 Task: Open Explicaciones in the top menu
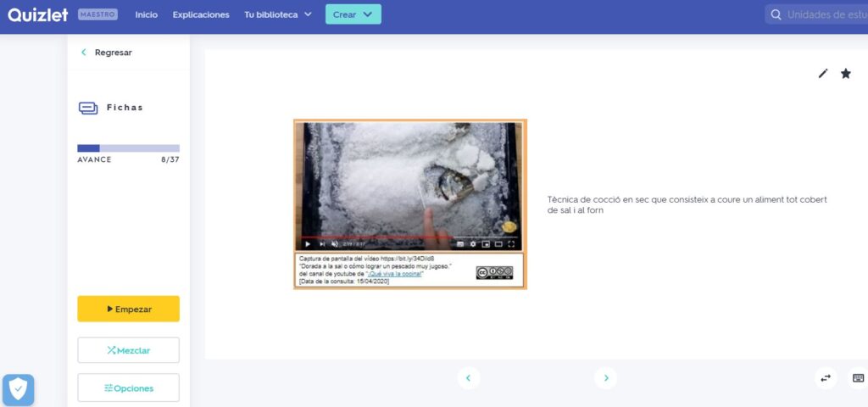(201, 14)
